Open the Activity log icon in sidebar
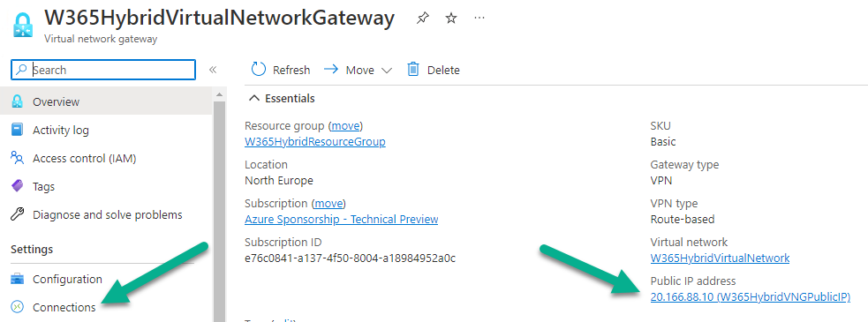 click(x=17, y=130)
